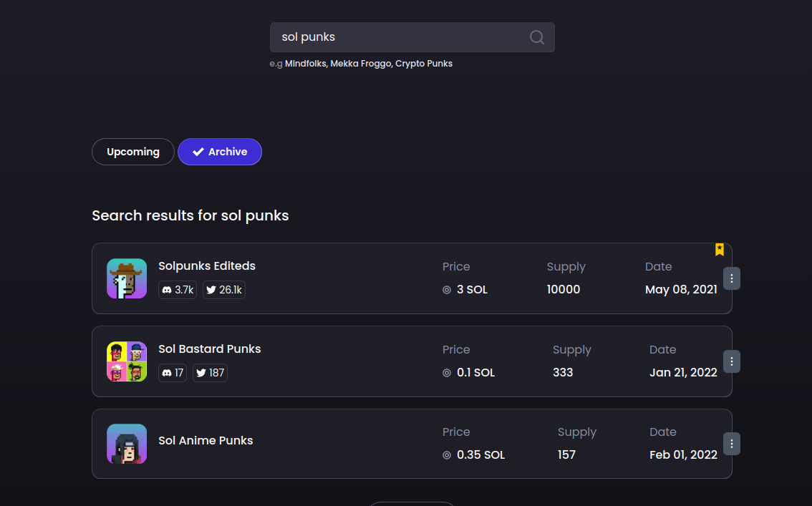
Task: Open Solpunks Editeds Discord badge
Action: (x=178, y=290)
